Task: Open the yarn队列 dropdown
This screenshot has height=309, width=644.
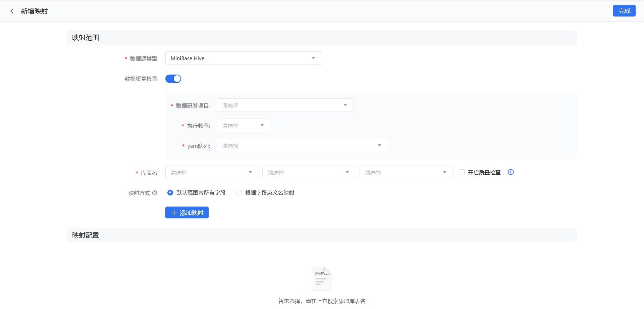Action: tap(302, 145)
